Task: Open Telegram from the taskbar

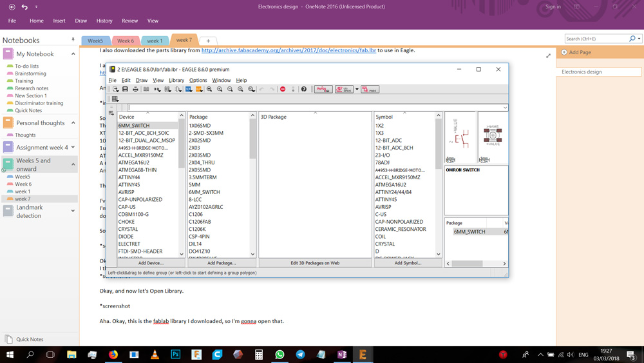Action: coord(300,355)
